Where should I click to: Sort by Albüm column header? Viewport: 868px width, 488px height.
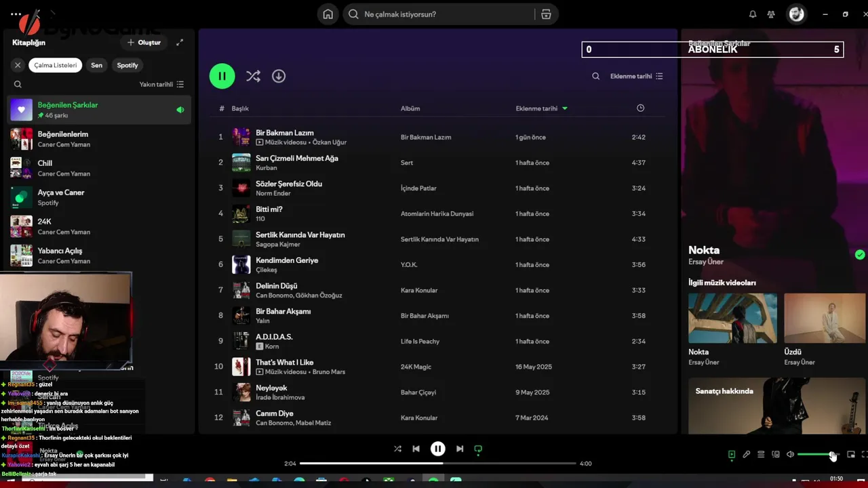click(410, 108)
